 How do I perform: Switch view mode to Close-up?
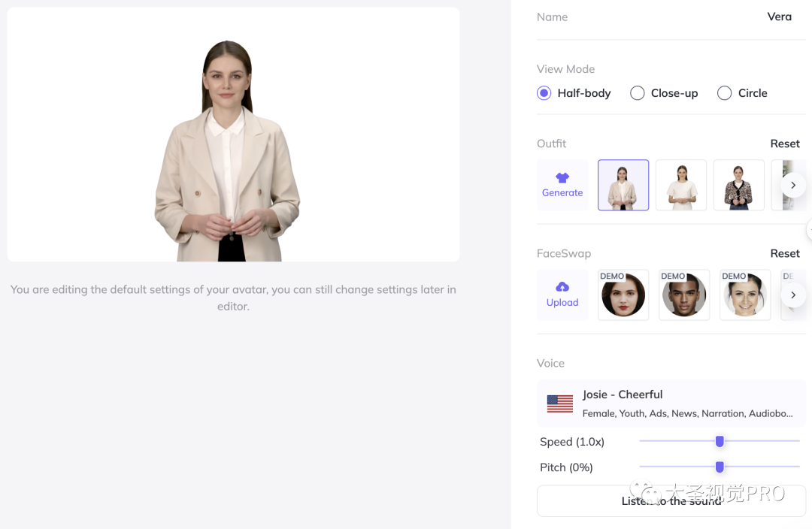[x=638, y=93]
